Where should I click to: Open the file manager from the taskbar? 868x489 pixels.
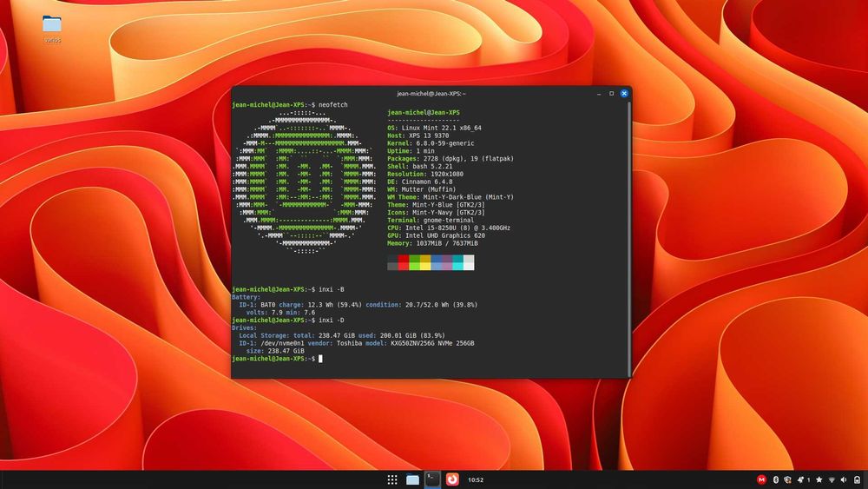click(x=412, y=479)
